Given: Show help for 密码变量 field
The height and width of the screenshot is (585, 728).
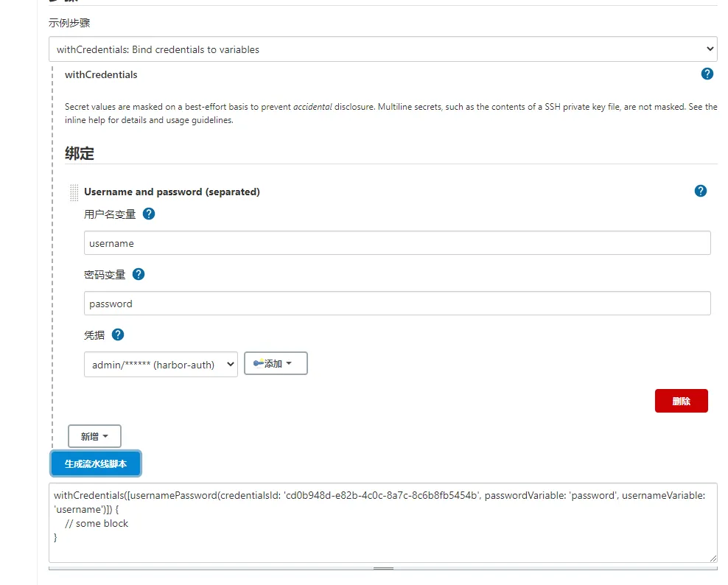Looking at the screenshot, I should 139,274.
